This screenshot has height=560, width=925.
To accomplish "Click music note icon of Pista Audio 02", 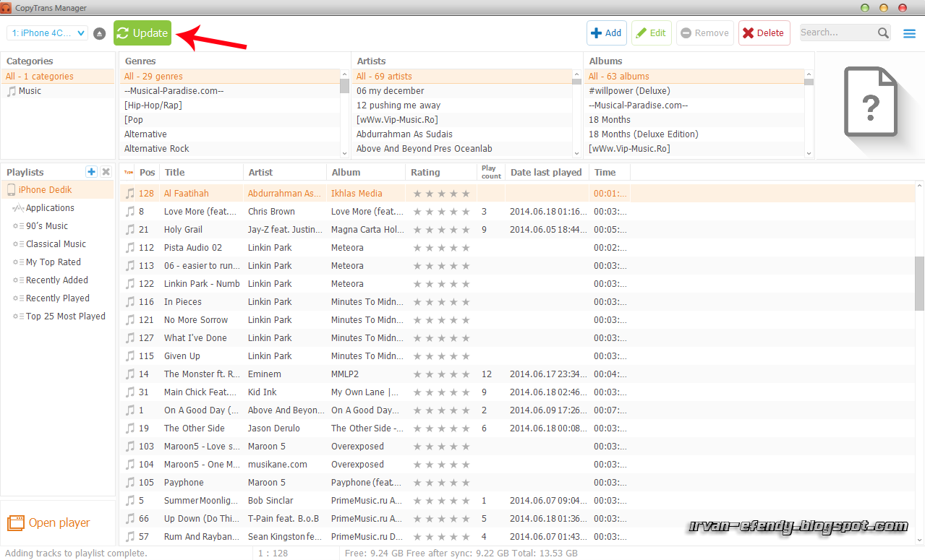I will coord(130,248).
